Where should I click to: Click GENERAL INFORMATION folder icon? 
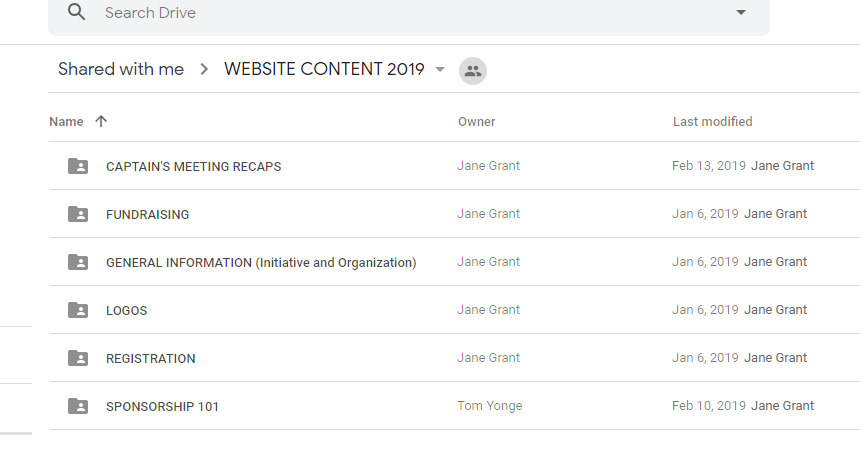[x=78, y=262]
